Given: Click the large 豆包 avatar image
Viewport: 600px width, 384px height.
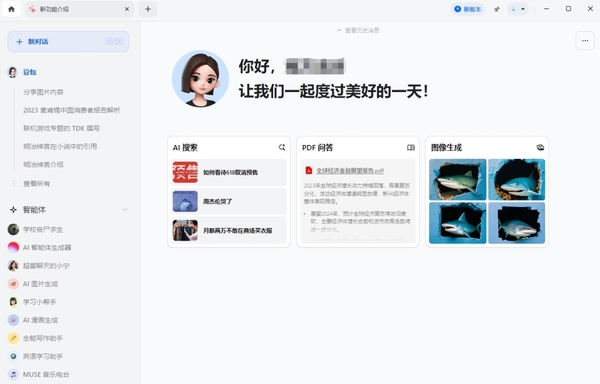Looking at the screenshot, I should tap(201, 78).
